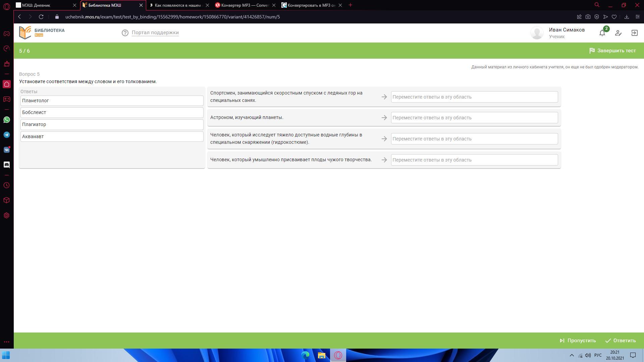Click the support portal question mark icon

pos(125,33)
